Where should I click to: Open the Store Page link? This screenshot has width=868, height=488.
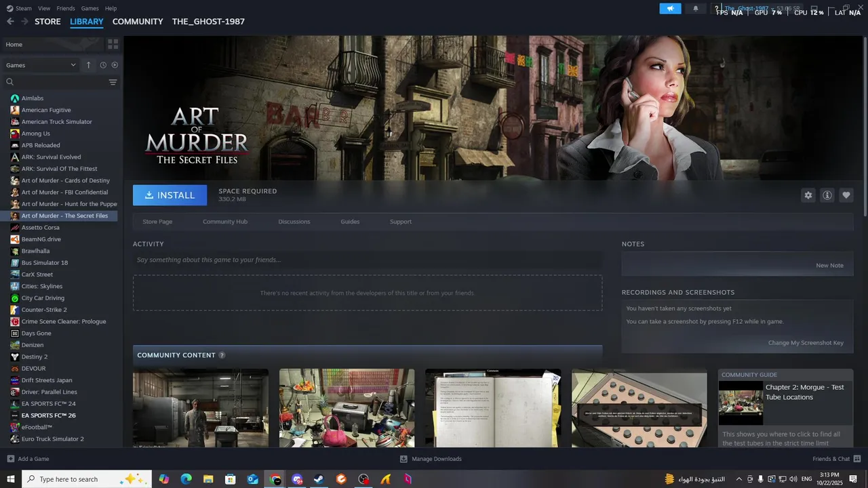coord(157,222)
